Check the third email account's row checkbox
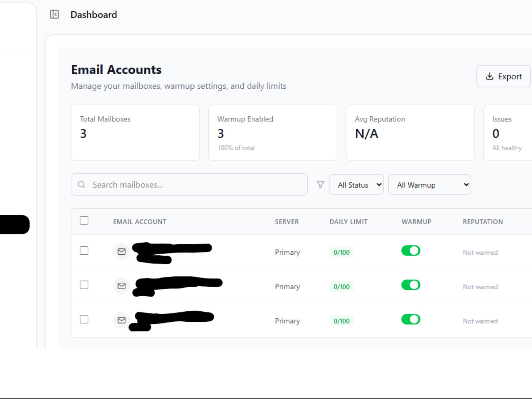 pos(84,319)
